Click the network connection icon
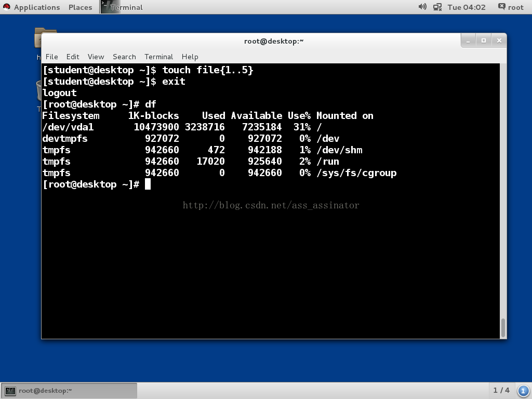 (x=437, y=7)
